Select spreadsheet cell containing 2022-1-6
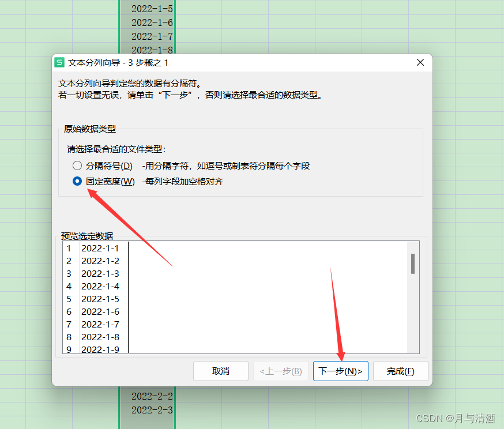Image resolution: width=504 pixels, height=429 pixels. click(147, 22)
